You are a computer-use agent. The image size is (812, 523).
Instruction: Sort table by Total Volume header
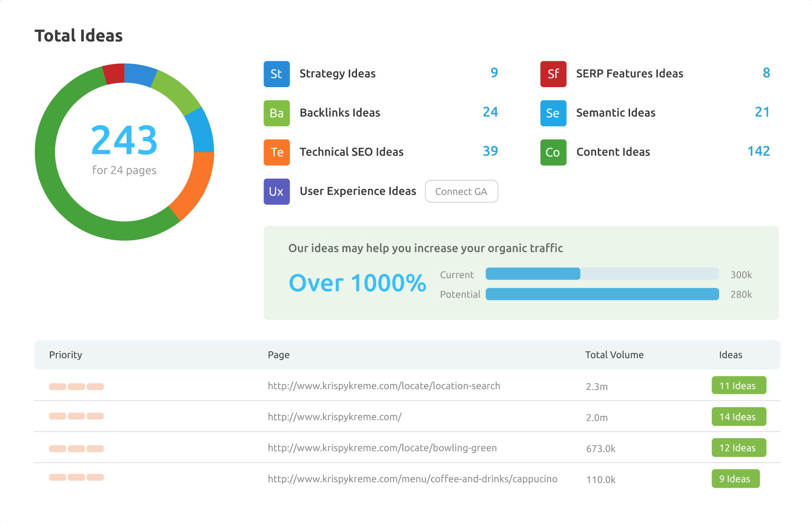pos(614,355)
